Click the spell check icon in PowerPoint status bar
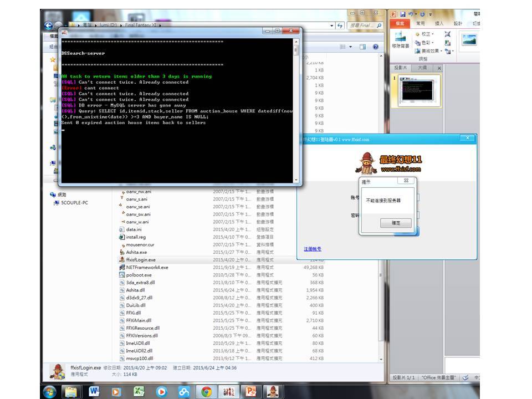This screenshot has height=399, width=532. 465,377
